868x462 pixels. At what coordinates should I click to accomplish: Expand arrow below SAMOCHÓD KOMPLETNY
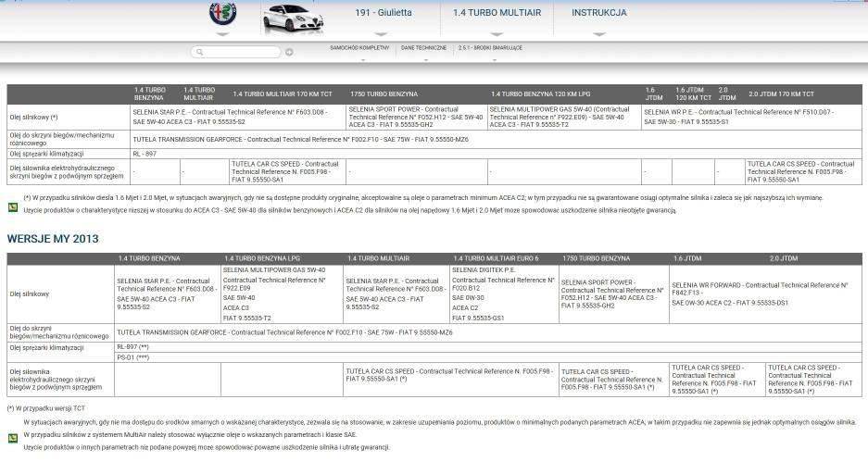coord(362,60)
